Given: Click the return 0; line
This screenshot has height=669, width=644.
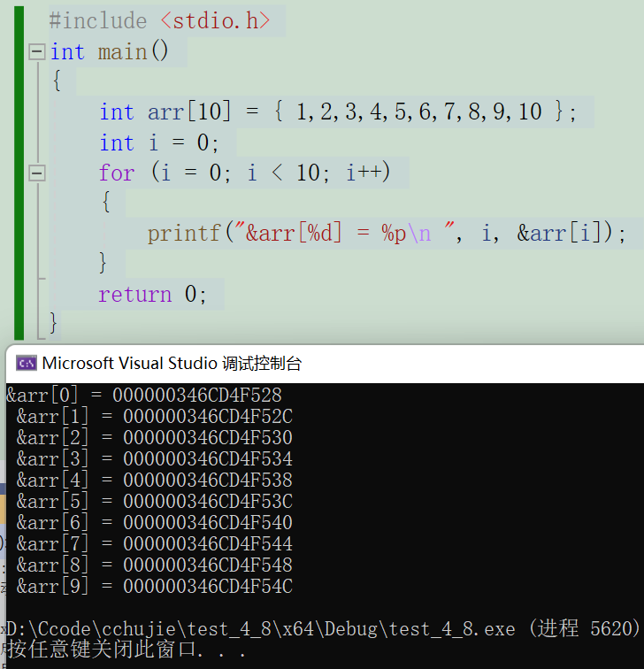Looking at the screenshot, I should tap(152, 294).
